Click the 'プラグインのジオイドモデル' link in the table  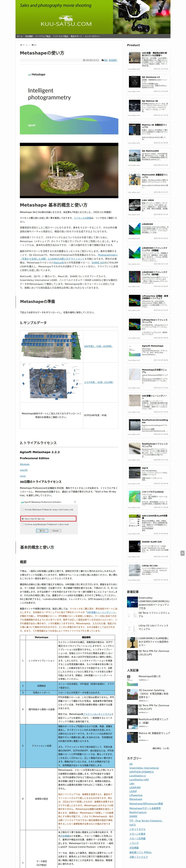click(x=97, y=714)
